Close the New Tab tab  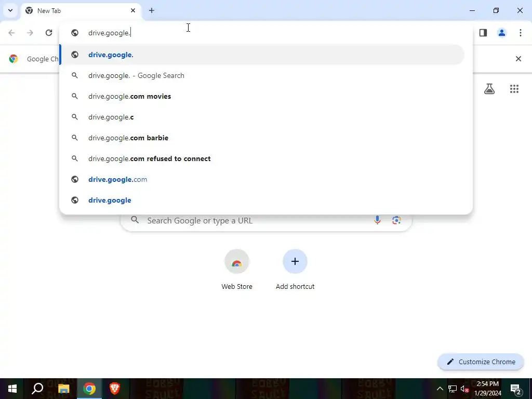click(133, 10)
